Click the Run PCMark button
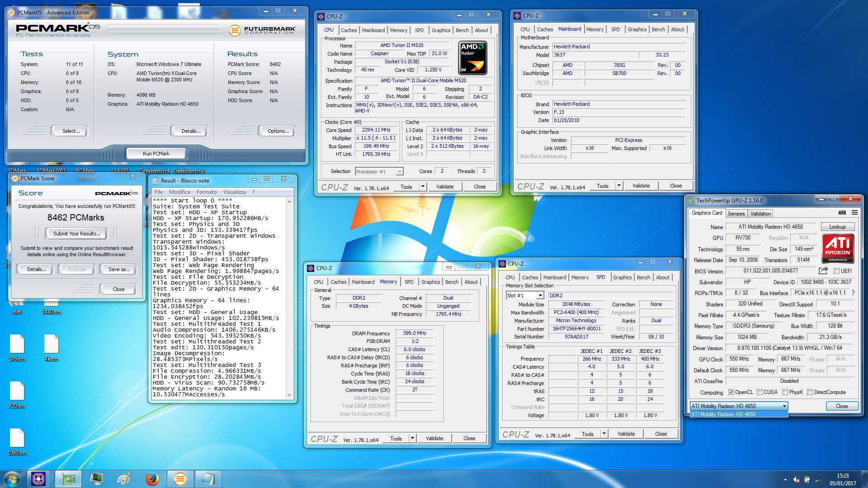Image resolution: width=868 pixels, height=488 pixels. 156,154
